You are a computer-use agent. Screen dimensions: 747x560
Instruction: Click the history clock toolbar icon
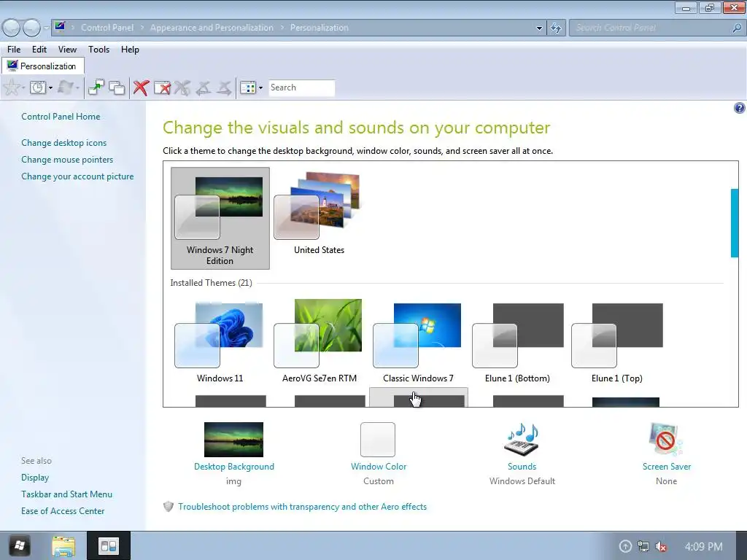[38, 87]
